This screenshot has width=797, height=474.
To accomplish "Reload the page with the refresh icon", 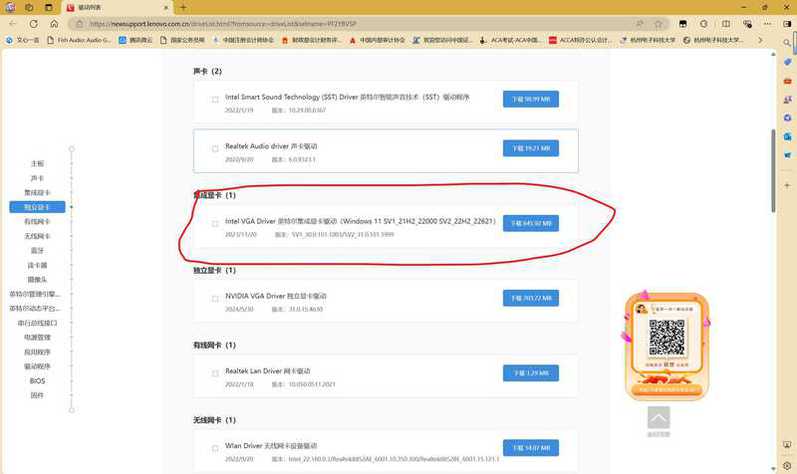I will [x=34, y=23].
